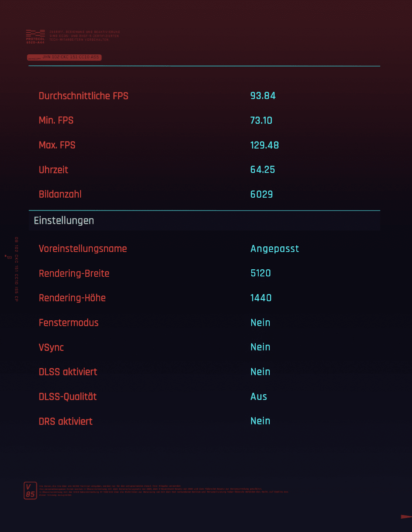Toggle the VSync Nein value
This screenshot has height=532, width=412.
pyautogui.click(x=261, y=347)
